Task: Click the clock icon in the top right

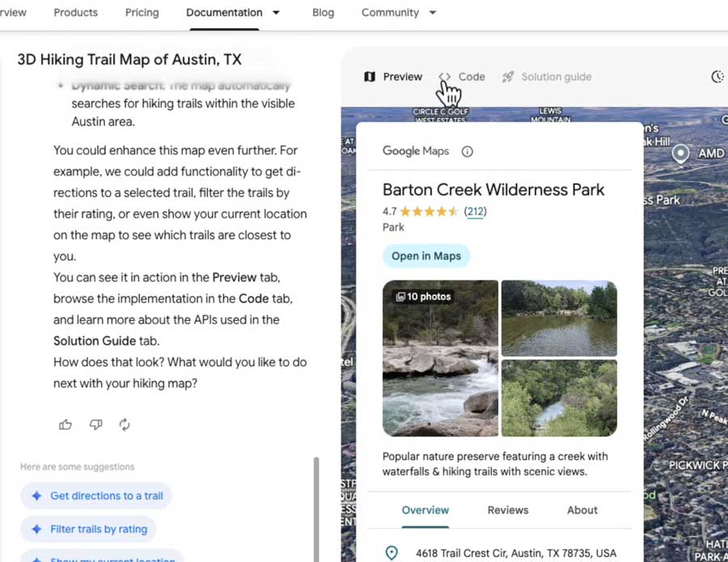Action: [717, 76]
